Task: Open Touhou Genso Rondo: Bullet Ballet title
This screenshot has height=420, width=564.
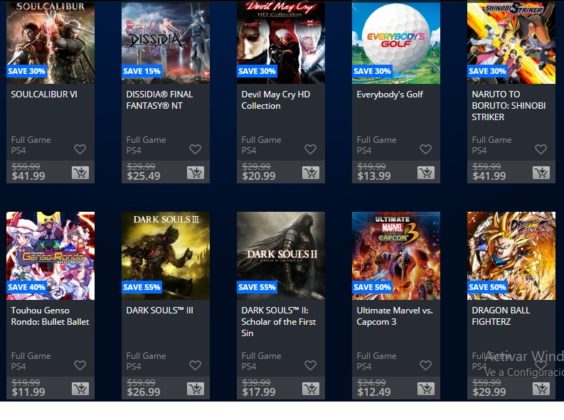Action: [50, 316]
